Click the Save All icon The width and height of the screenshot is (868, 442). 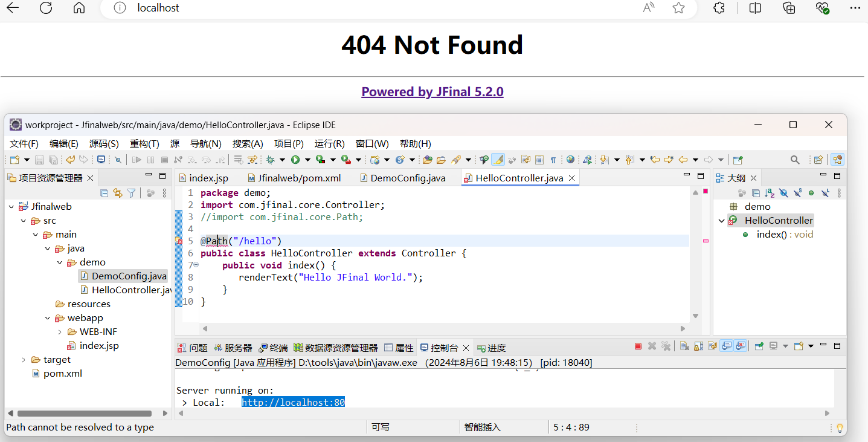53,160
